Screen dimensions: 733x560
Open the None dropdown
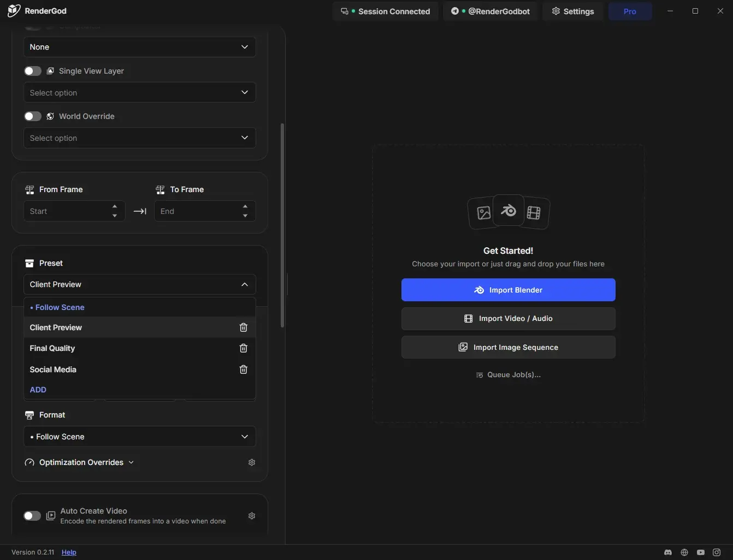(140, 47)
